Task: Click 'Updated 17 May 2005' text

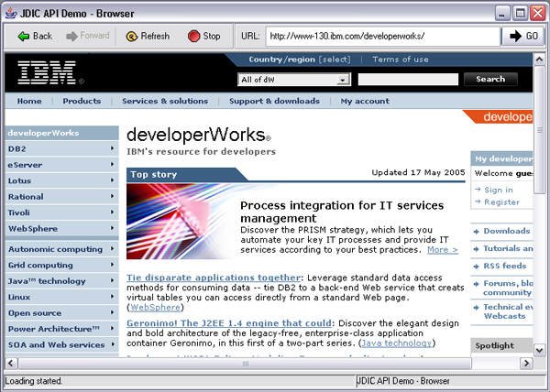Action: click(418, 172)
